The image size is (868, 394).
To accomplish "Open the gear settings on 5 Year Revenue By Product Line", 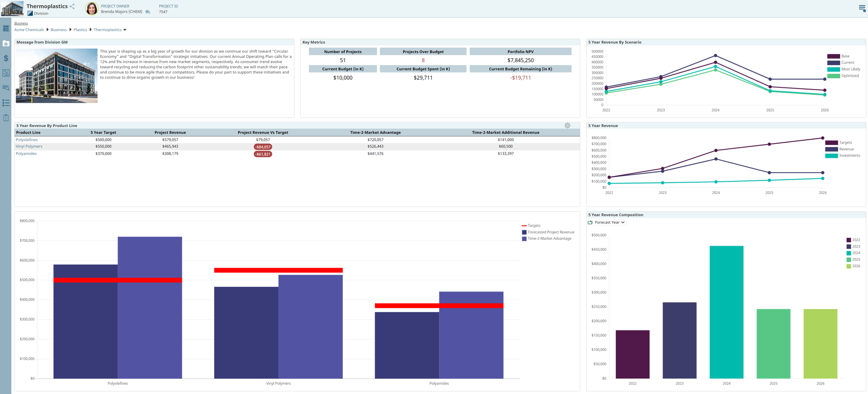I will (x=567, y=125).
